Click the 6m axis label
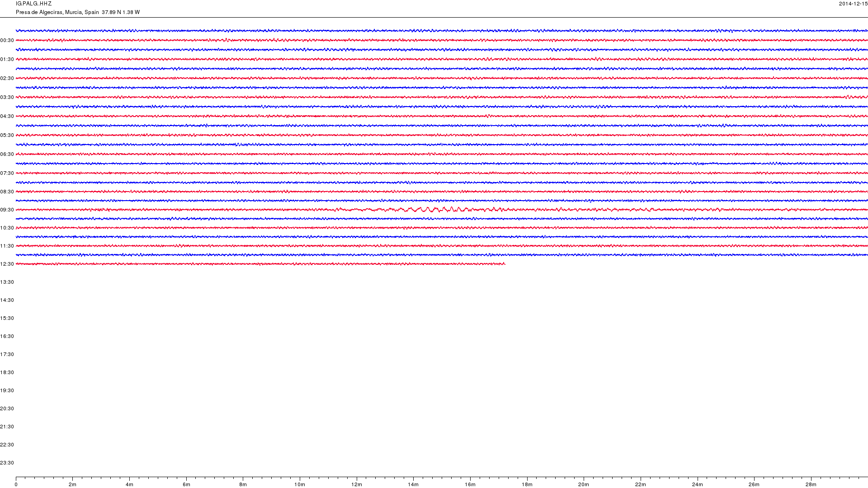 pyautogui.click(x=186, y=484)
